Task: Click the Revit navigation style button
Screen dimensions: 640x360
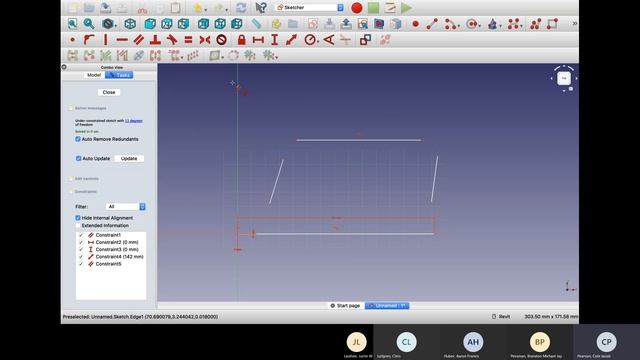Action: click(x=501, y=316)
